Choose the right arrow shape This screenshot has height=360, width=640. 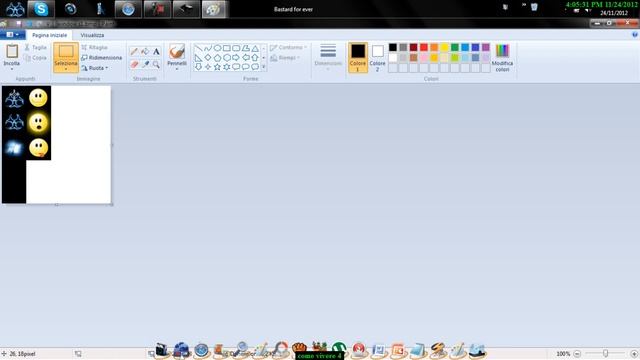[236, 58]
